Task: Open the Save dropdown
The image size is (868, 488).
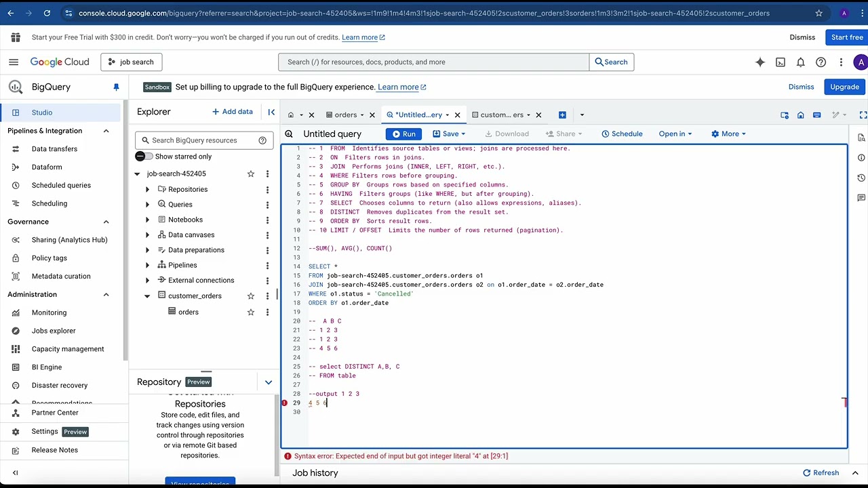Action: (x=450, y=134)
